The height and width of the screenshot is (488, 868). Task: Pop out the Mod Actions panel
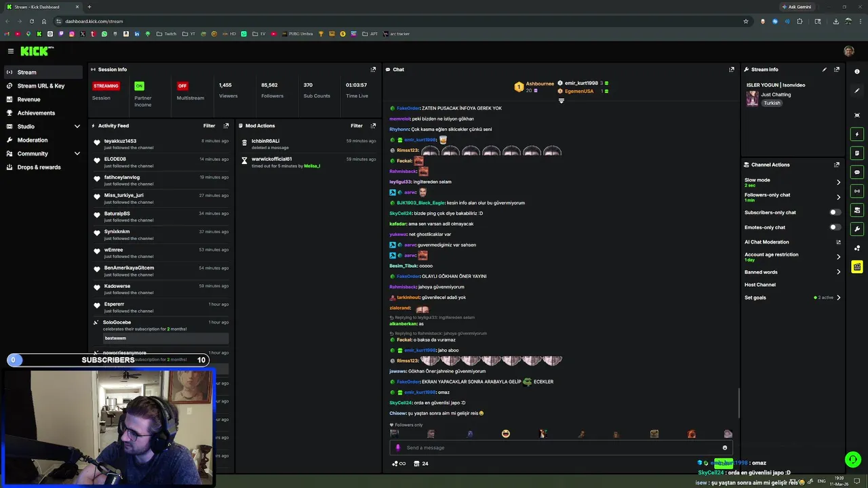tap(373, 125)
